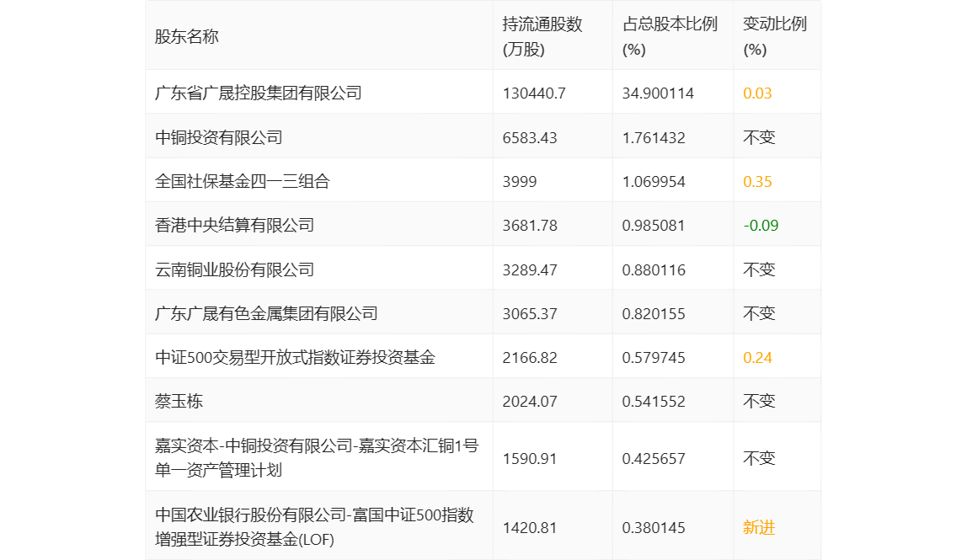This screenshot has width=967, height=560.
Task: Click the percentage 0.579745
Action: pyautogui.click(x=654, y=357)
